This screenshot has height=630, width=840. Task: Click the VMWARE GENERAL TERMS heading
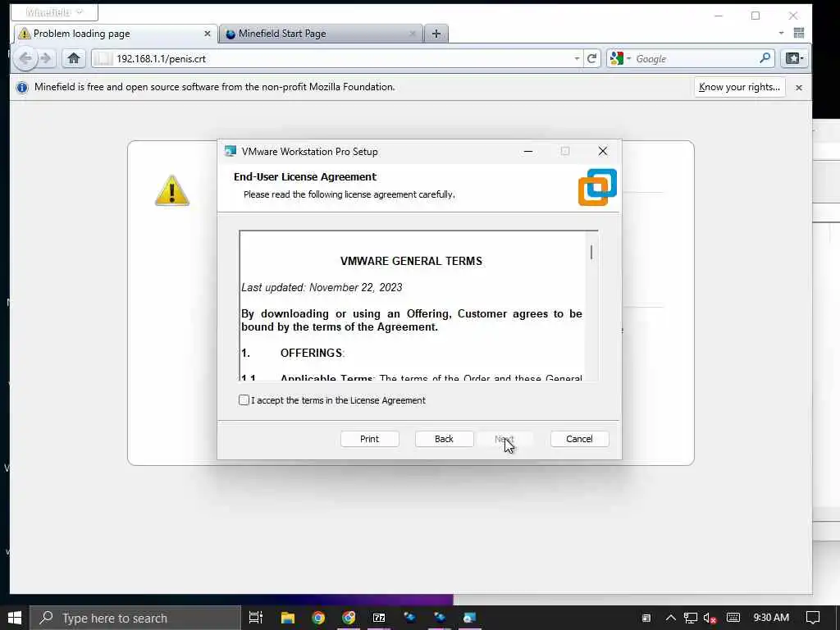[x=411, y=261]
